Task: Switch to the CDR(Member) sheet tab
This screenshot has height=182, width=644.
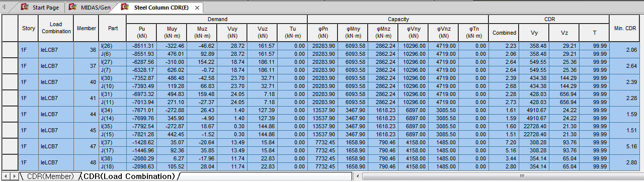Action: [50, 176]
